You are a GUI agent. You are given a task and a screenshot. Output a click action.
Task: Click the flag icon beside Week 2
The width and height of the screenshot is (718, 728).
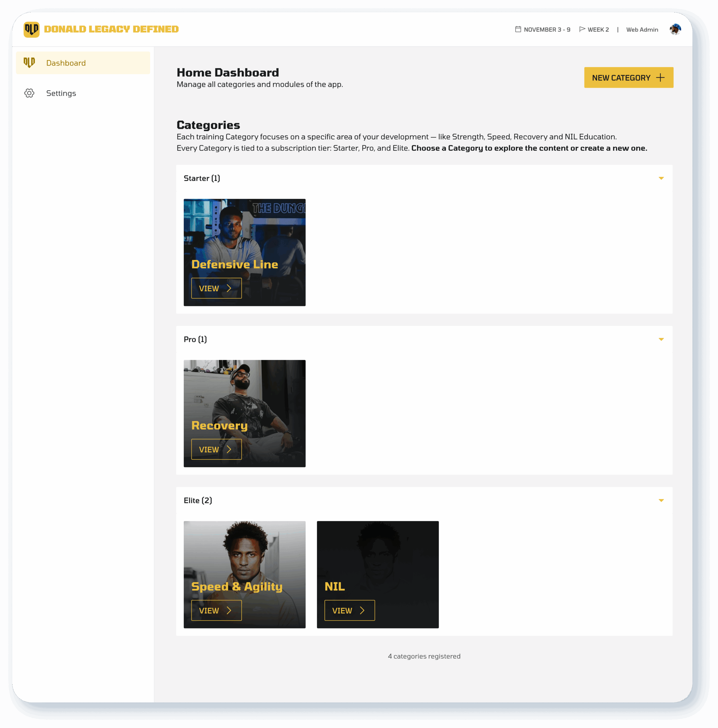pyautogui.click(x=582, y=29)
